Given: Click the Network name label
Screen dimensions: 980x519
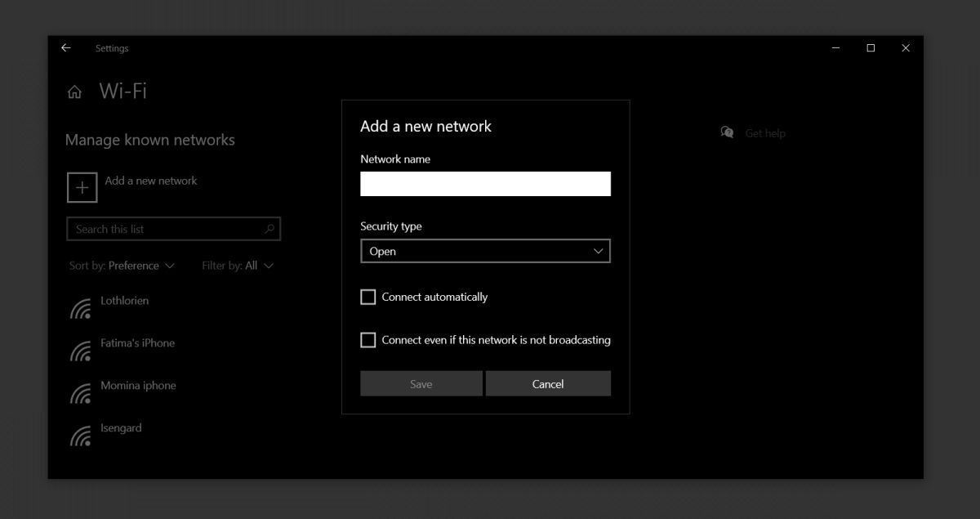Looking at the screenshot, I should point(395,159).
